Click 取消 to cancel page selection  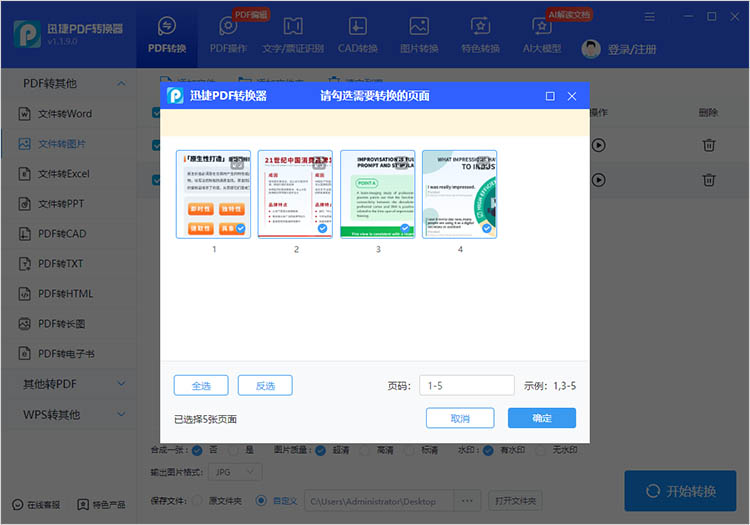(460, 418)
